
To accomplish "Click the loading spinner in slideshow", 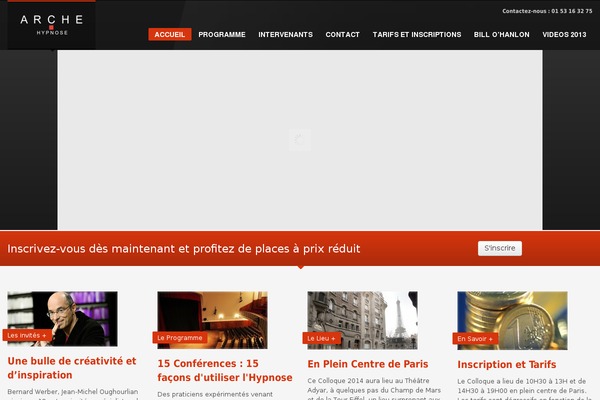I will pos(300,140).
